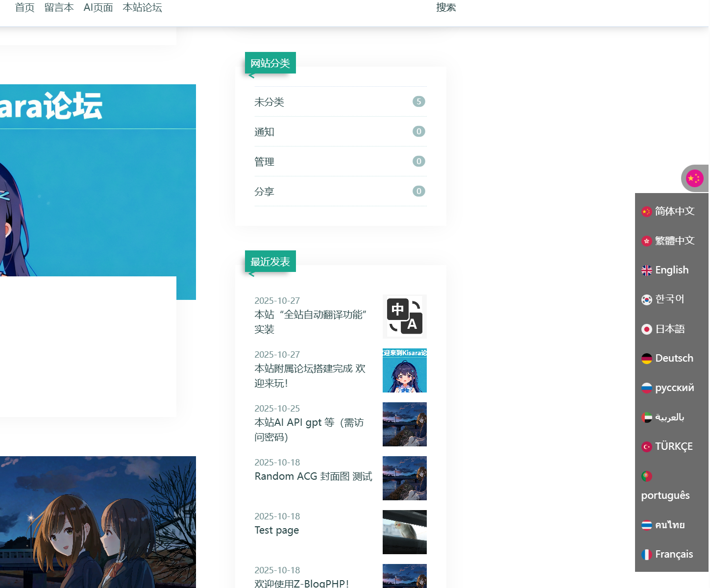Viewport: 710px width, 588px height.
Task: Click the Russian flag icon beside русский
Action: [x=646, y=388]
